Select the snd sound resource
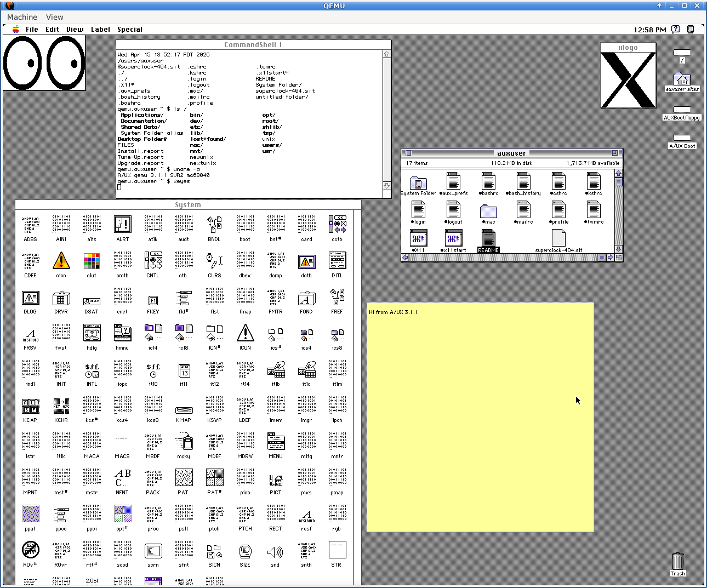The width and height of the screenshot is (707, 588). pyautogui.click(x=275, y=552)
